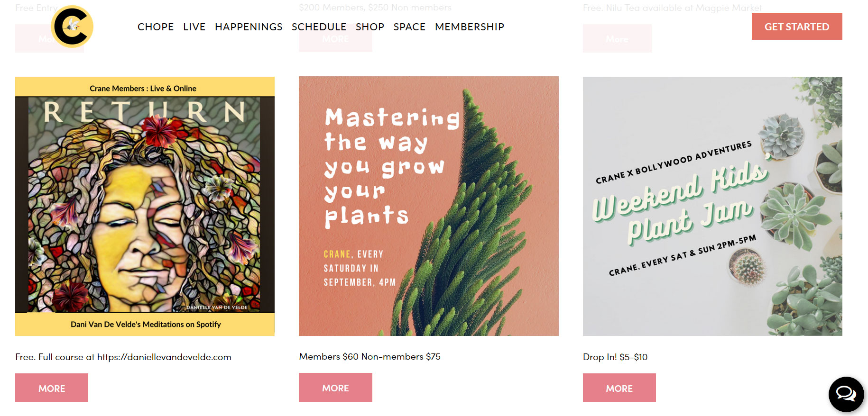Open the SPACE navigation link
This screenshot has width=868, height=416.
[x=409, y=27]
